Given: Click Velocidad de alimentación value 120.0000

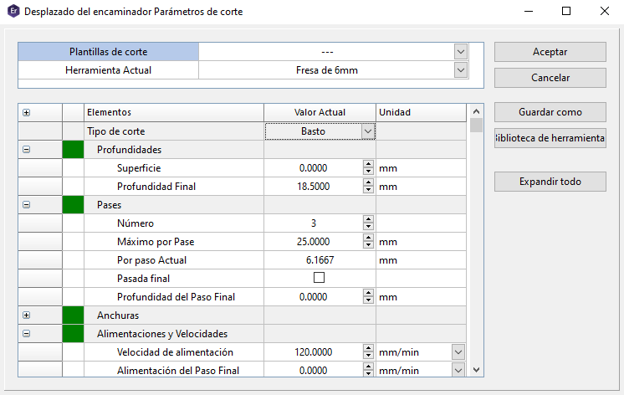Looking at the screenshot, I should point(314,352).
